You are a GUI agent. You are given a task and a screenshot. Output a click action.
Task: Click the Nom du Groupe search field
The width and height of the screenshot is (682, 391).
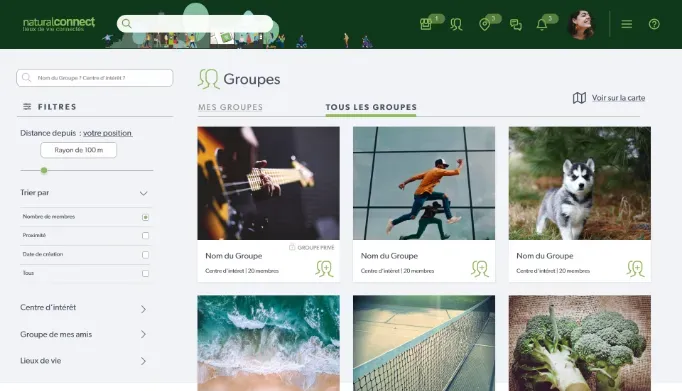[x=94, y=78]
